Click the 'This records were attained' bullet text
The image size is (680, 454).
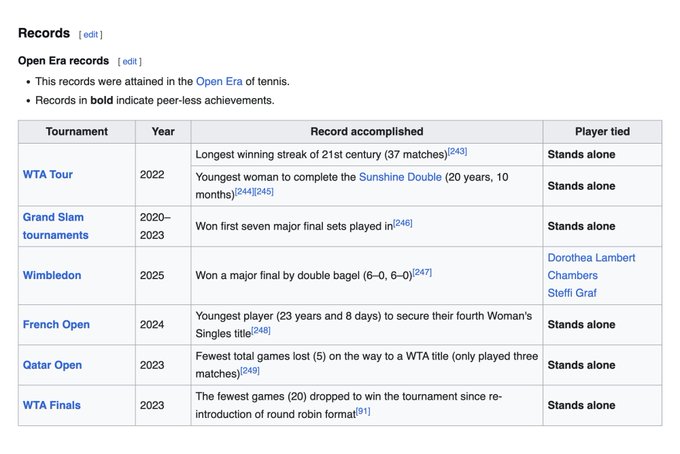click(162, 82)
